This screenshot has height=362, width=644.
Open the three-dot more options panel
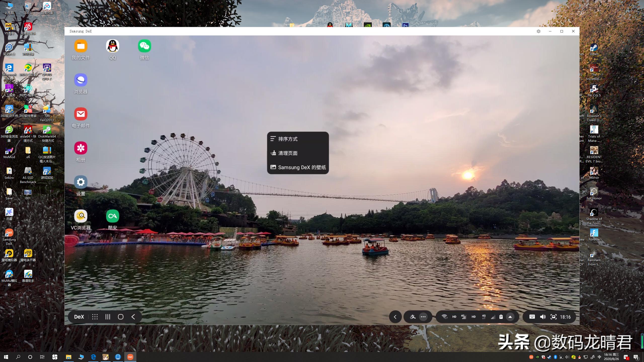(424, 317)
